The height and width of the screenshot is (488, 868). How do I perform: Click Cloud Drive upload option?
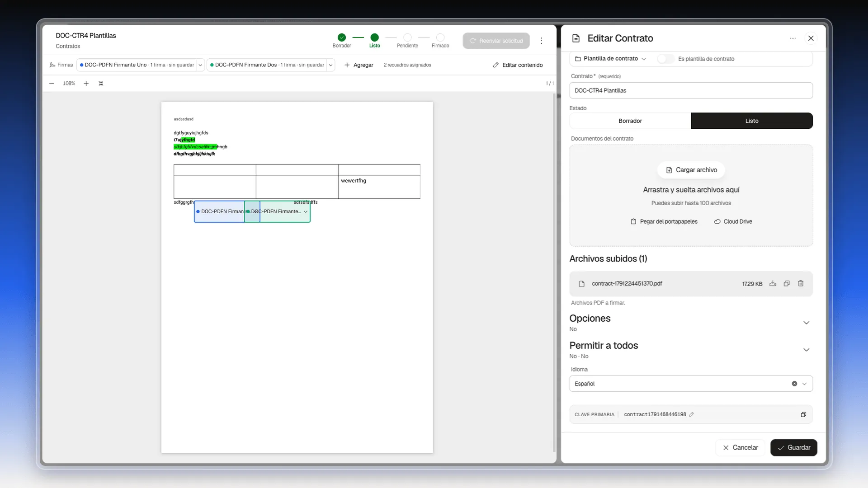click(x=733, y=221)
